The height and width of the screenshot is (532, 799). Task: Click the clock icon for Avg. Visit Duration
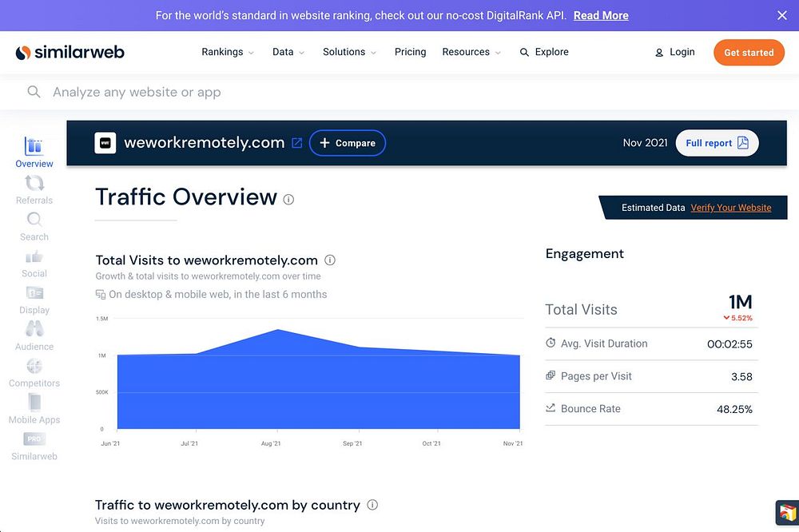551,343
